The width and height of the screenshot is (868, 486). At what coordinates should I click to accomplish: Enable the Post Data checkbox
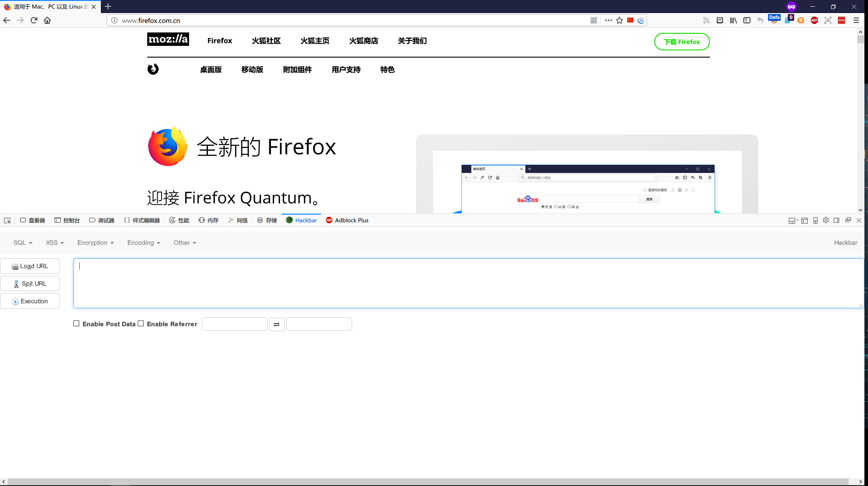tap(76, 323)
